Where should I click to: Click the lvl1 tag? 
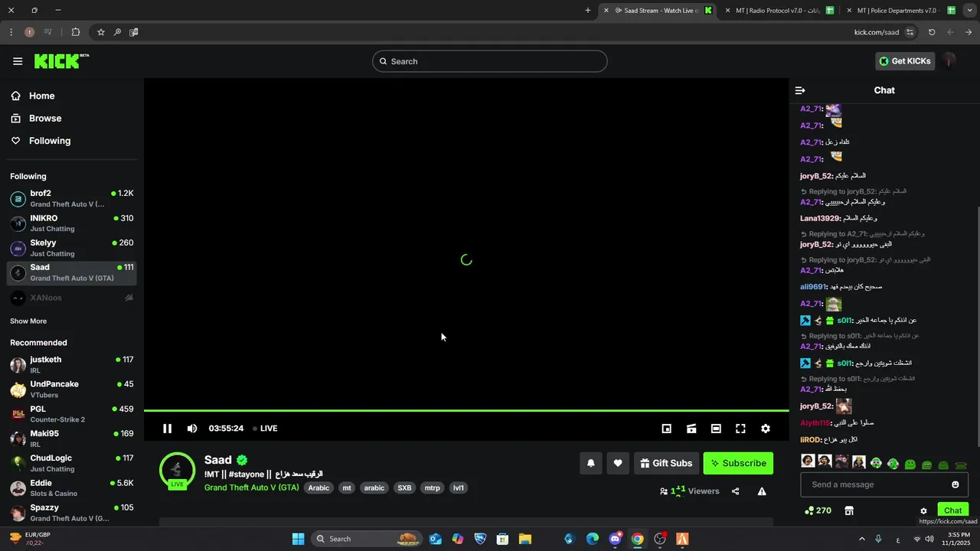coord(459,488)
